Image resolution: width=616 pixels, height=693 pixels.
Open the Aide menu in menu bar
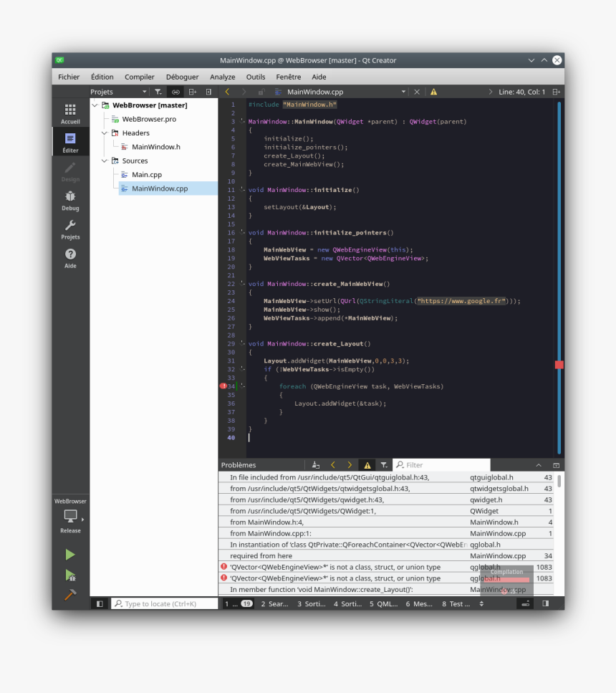[319, 77]
